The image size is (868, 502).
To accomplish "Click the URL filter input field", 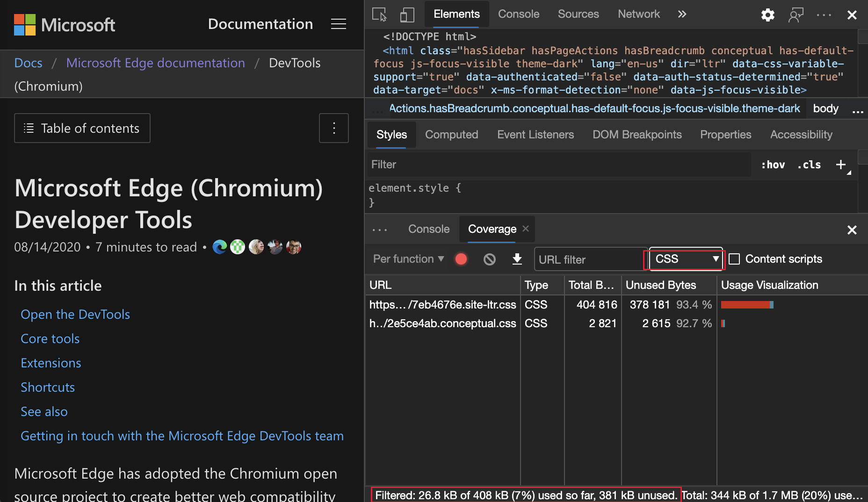I will tap(589, 259).
